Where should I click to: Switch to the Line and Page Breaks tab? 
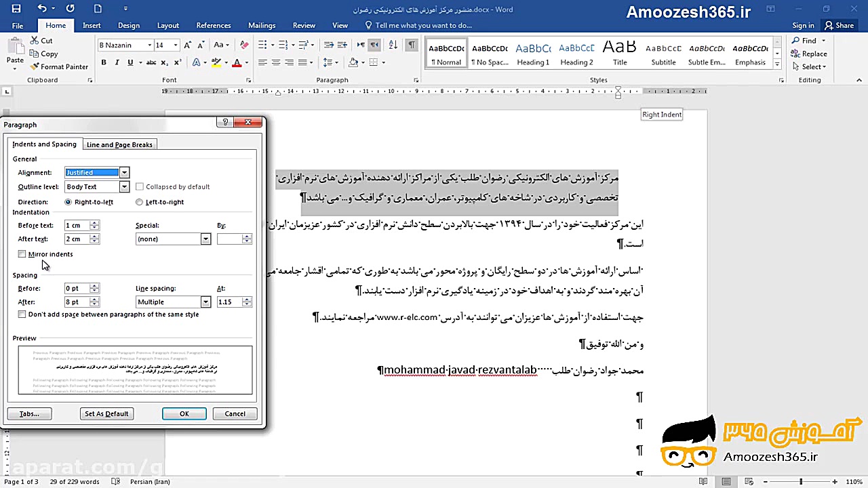tap(119, 144)
